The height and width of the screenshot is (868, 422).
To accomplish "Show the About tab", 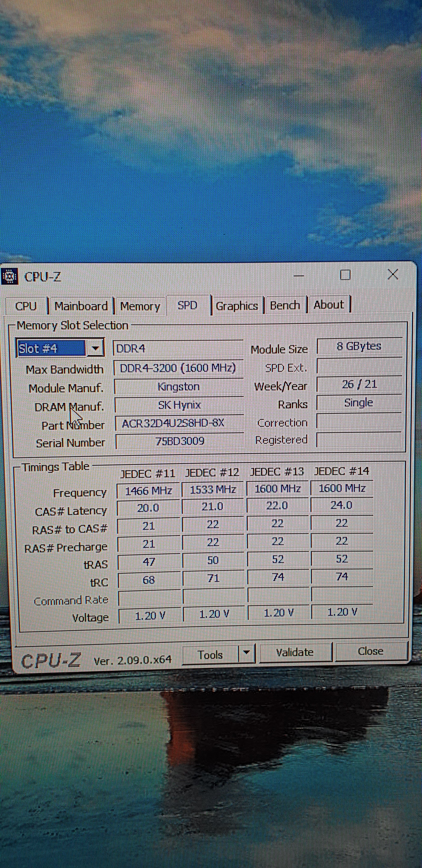I will [329, 305].
